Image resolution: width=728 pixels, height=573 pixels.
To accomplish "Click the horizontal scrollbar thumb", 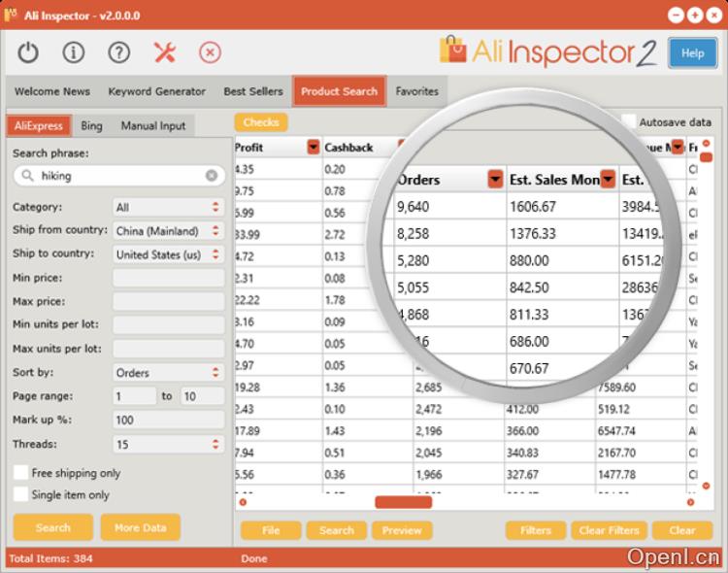I will click(x=404, y=502).
